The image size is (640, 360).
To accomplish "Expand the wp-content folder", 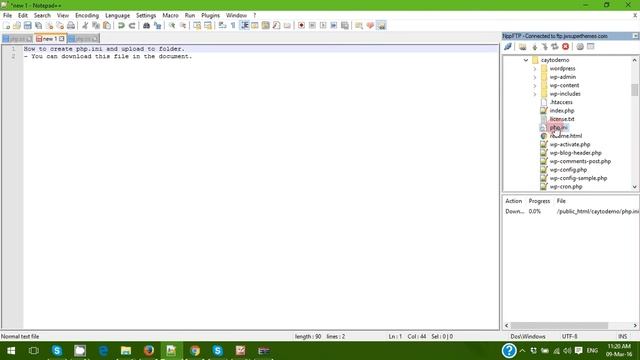I will click(x=535, y=86).
